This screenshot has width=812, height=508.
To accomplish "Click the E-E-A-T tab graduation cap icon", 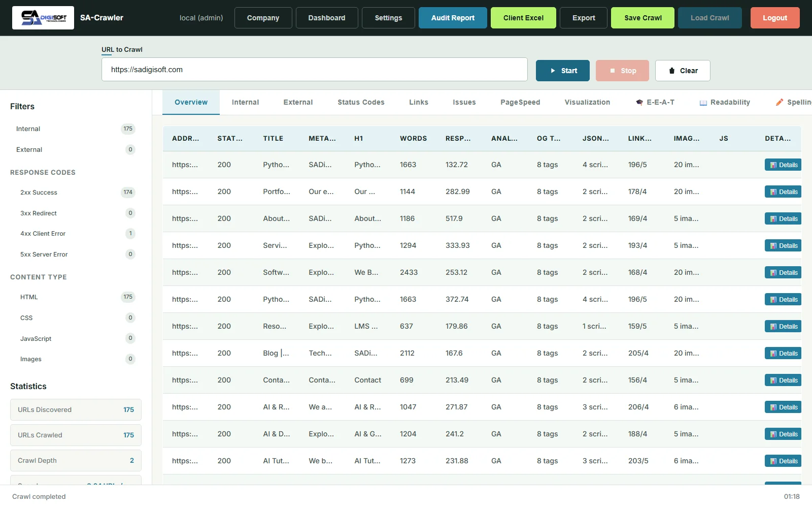I will [639, 103].
